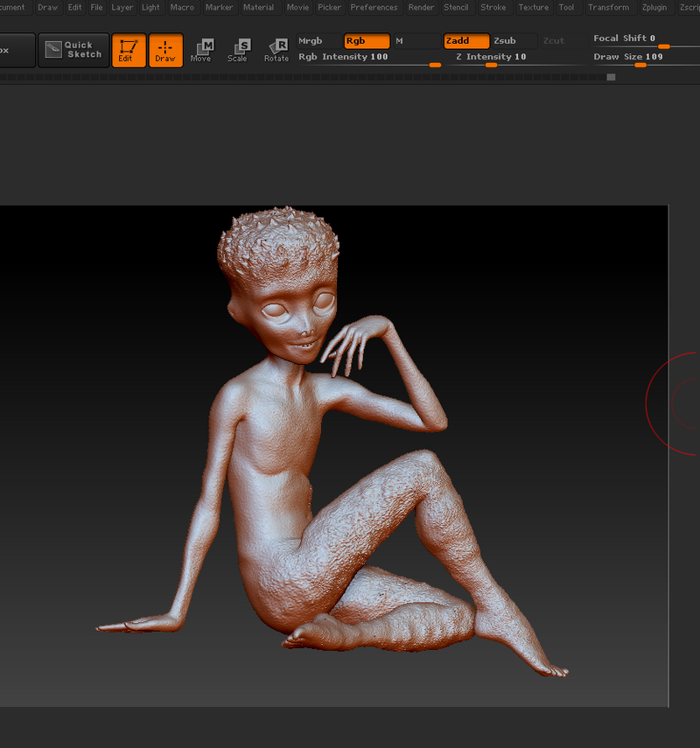This screenshot has height=748, width=700.
Task: Open the Stroke menu
Action: click(493, 7)
